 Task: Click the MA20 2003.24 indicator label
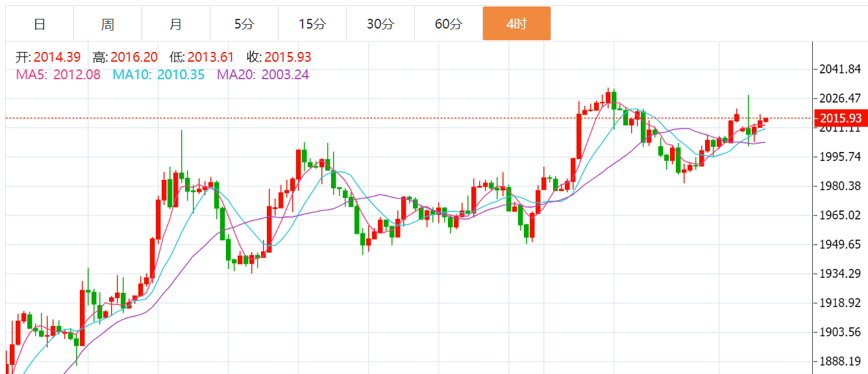pos(263,74)
